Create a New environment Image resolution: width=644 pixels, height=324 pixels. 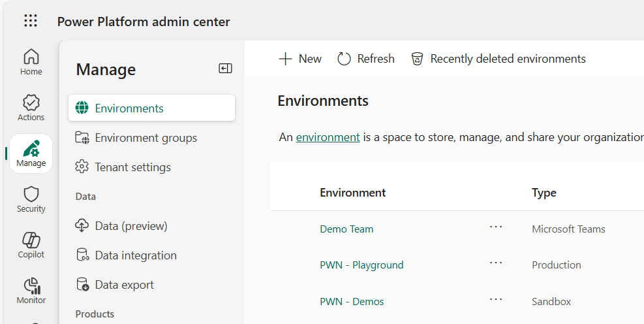pos(300,59)
